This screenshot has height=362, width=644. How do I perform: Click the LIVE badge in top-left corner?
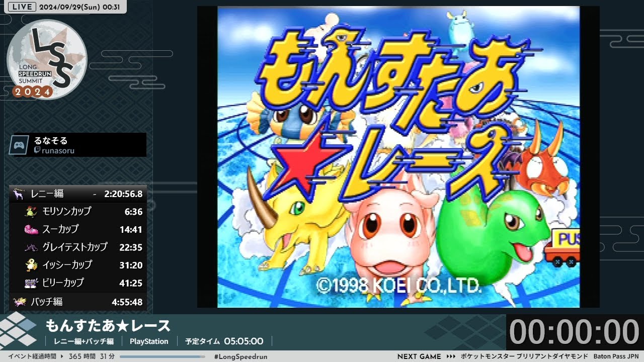tap(22, 7)
